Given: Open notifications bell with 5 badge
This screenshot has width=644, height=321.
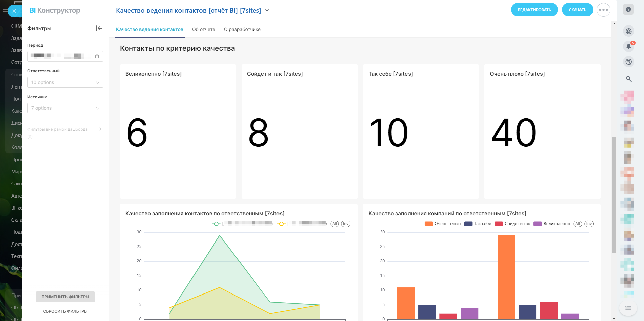Looking at the screenshot, I should (x=628, y=46).
